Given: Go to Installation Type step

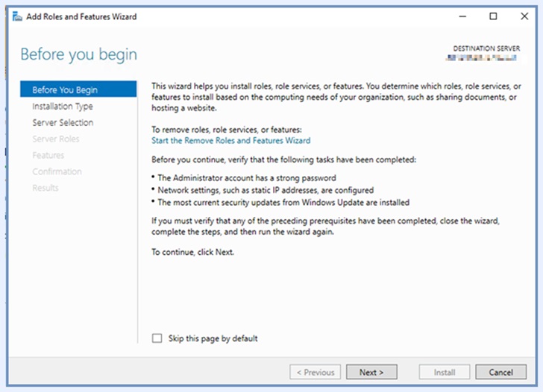Looking at the screenshot, I should point(63,107).
